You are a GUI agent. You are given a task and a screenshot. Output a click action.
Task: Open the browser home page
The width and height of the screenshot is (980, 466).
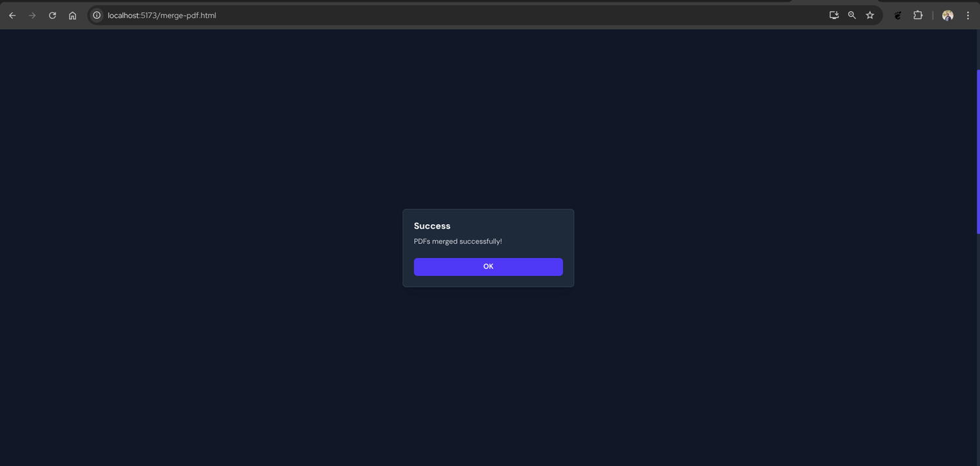pos(73,15)
